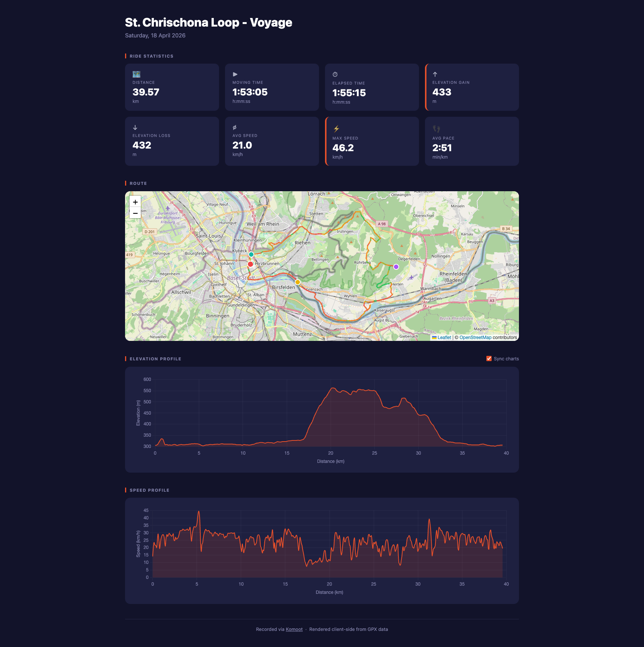Image resolution: width=644 pixels, height=647 pixels.
Task: Click the map zoom out button
Action: pos(135,213)
